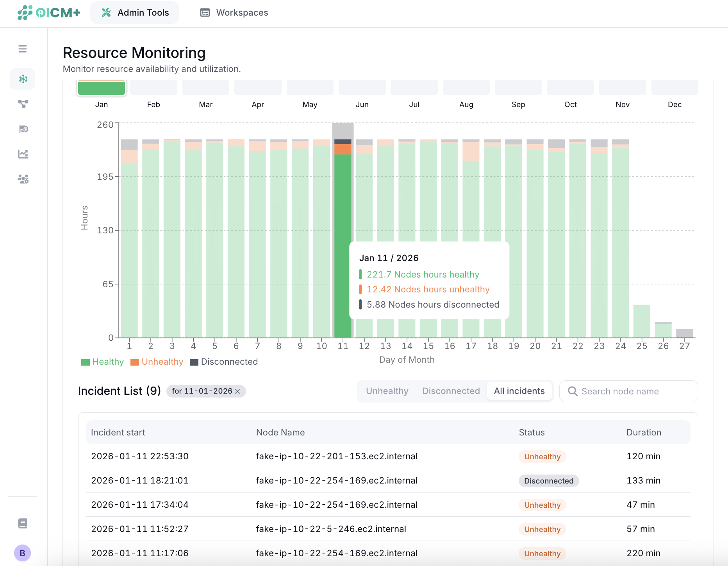Open the analytics chart sidebar icon

23,154
